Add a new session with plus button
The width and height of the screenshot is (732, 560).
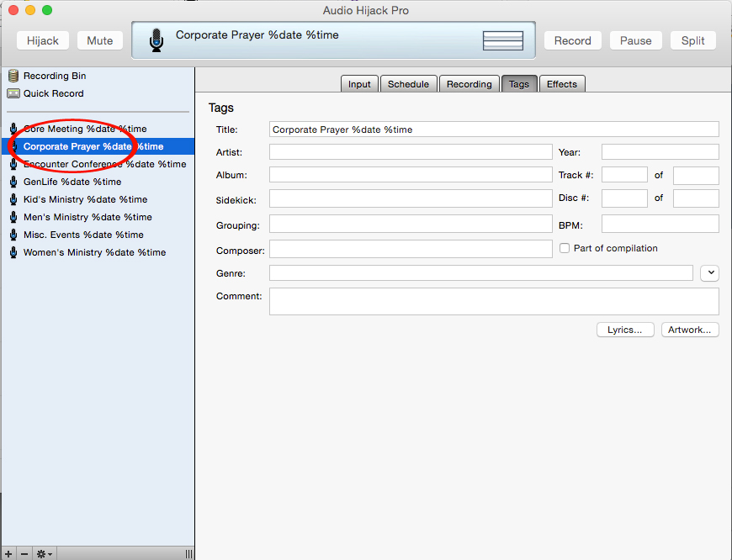pos(8,554)
